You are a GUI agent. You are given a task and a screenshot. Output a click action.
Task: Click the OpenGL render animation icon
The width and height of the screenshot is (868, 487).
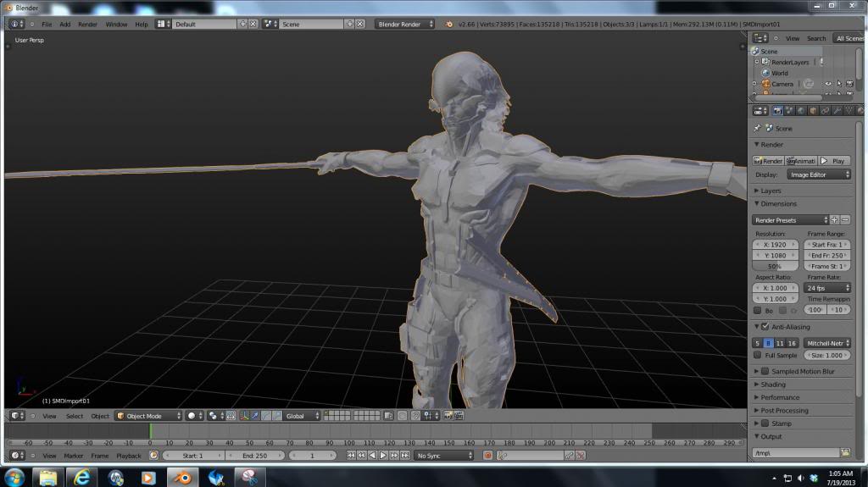pos(459,416)
